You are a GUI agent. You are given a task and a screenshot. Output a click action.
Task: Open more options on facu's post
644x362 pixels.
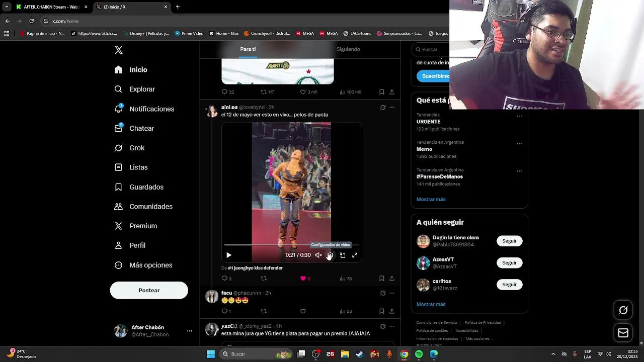click(x=392, y=293)
